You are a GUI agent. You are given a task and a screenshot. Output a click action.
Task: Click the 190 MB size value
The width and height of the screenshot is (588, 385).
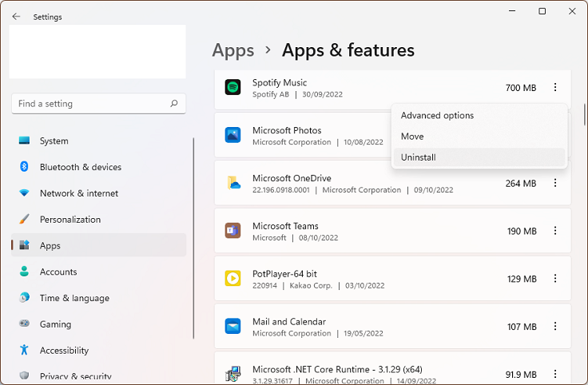click(522, 231)
